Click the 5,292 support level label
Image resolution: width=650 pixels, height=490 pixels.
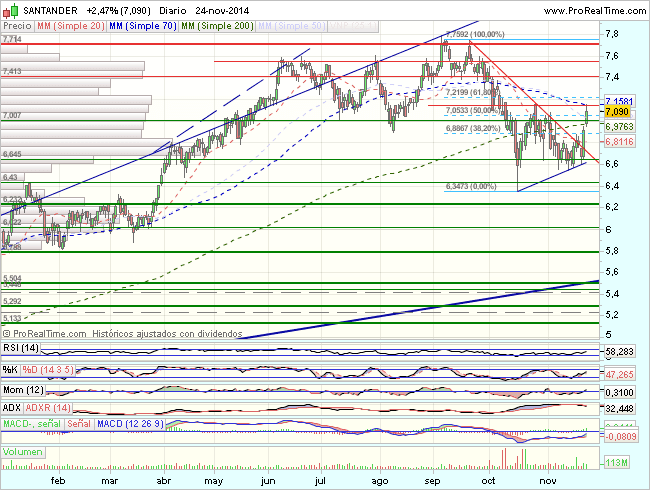click(12, 301)
